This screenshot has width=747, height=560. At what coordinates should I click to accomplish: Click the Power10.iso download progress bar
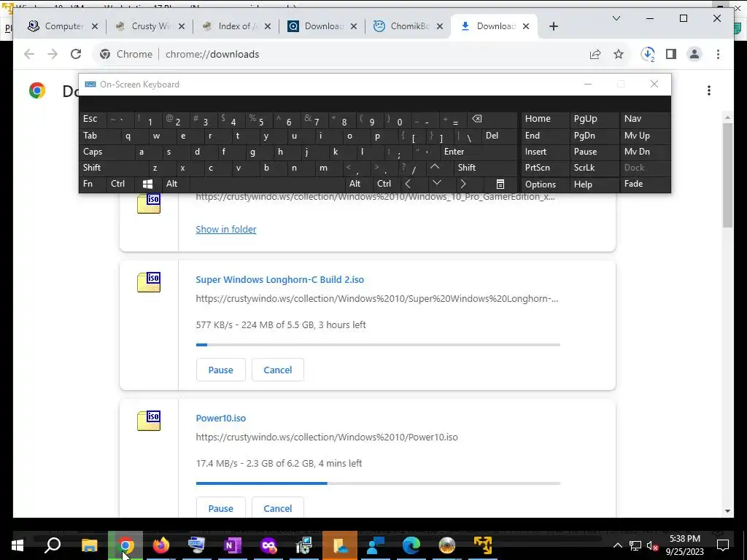click(378, 483)
